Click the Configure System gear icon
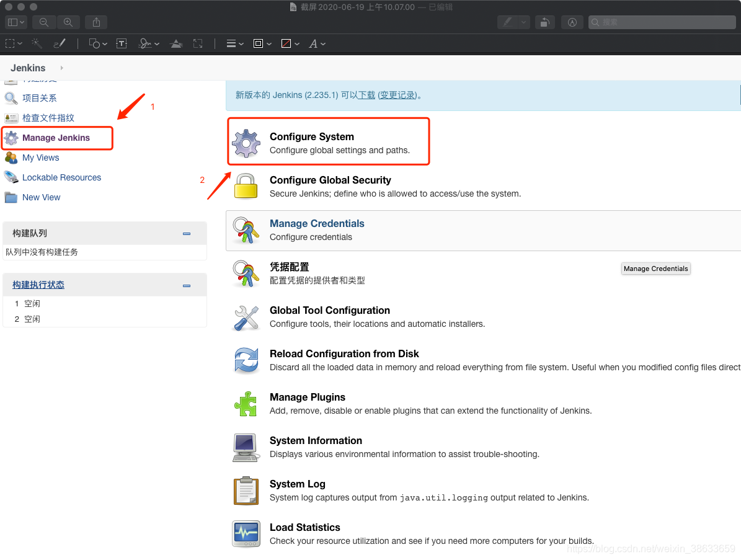 pos(246,143)
